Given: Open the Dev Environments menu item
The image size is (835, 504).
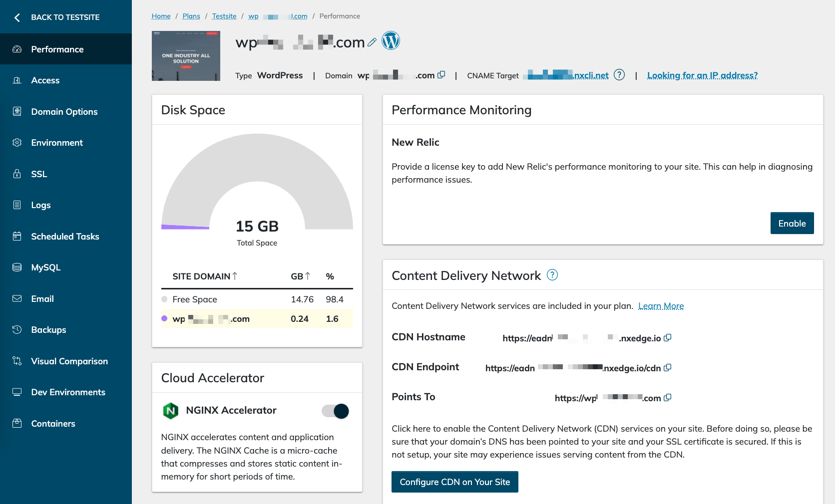Looking at the screenshot, I should click(66, 392).
